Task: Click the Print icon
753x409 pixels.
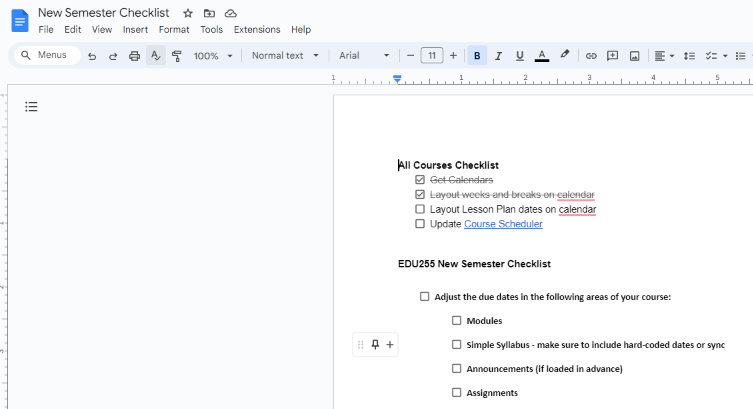Action: point(134,56)
